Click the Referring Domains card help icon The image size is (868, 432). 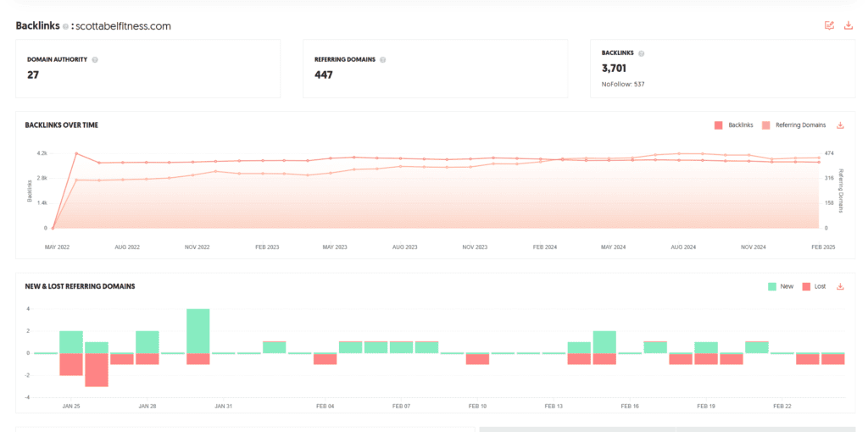(x=383, y=60)
